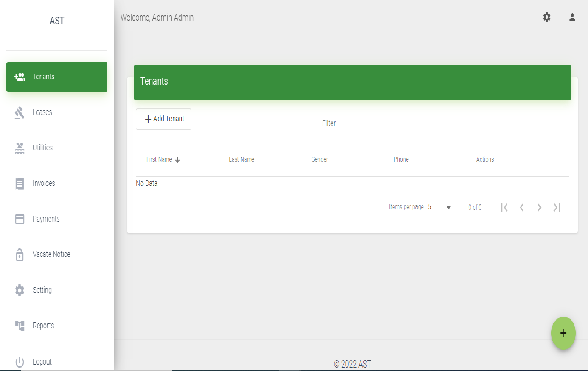Click Logout in the sidebar

(x=42, y=362)
